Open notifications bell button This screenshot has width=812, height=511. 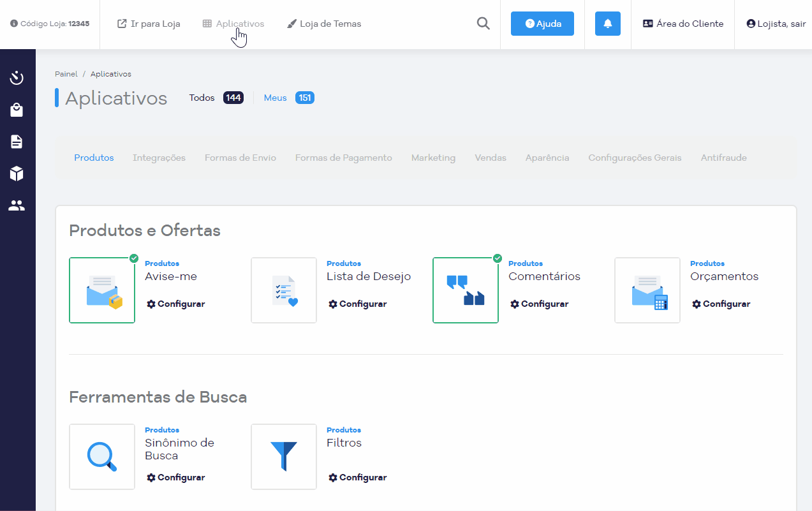pos(608,24)
